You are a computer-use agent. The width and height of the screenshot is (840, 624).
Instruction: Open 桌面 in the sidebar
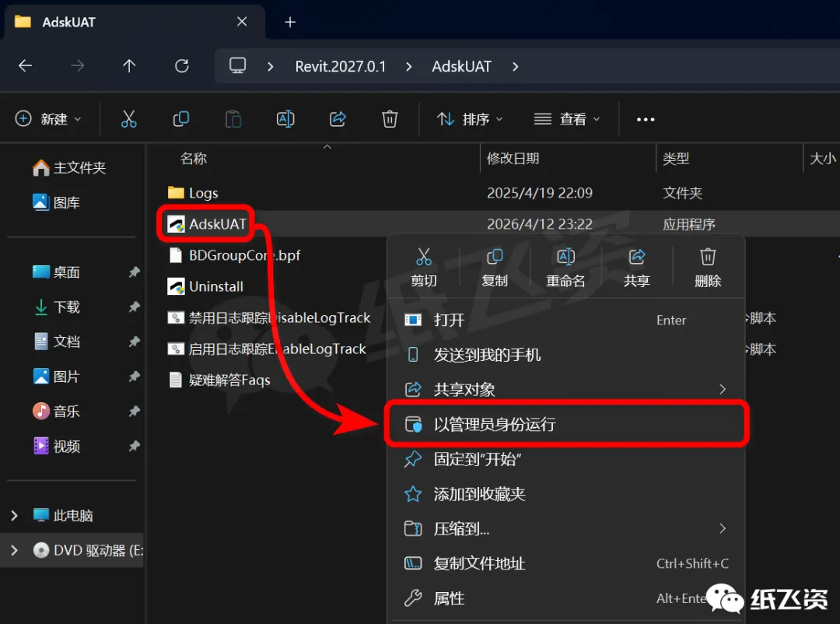[56, 272]
